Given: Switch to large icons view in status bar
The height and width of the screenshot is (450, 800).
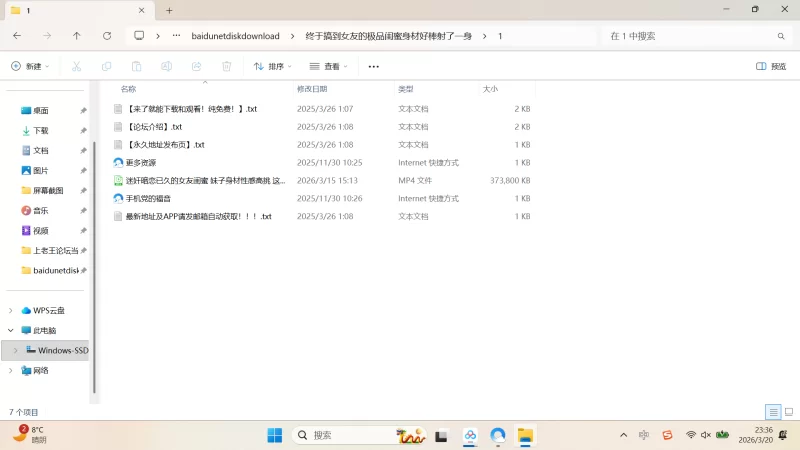Looking at the screenshot, I should point(788,412).
